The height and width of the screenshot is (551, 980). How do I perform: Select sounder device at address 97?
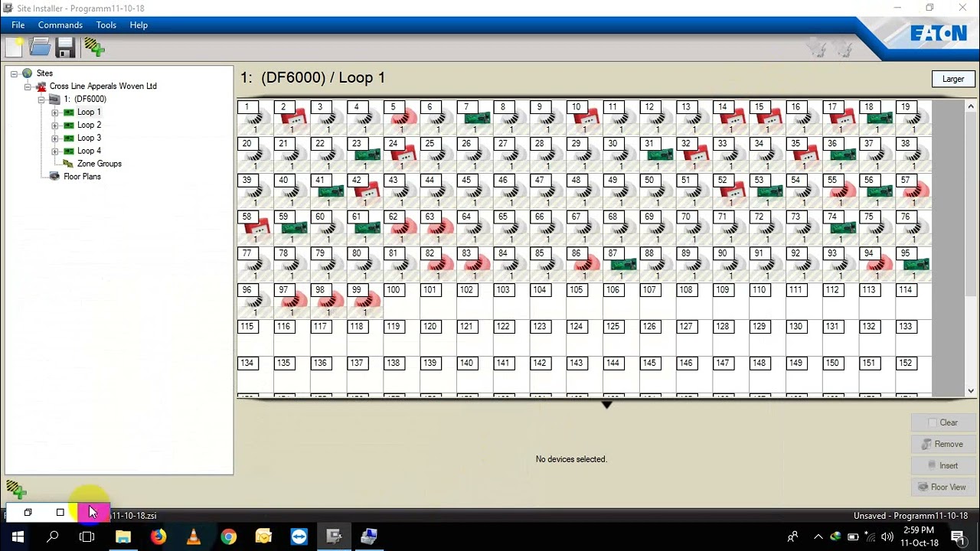[292, 302]
